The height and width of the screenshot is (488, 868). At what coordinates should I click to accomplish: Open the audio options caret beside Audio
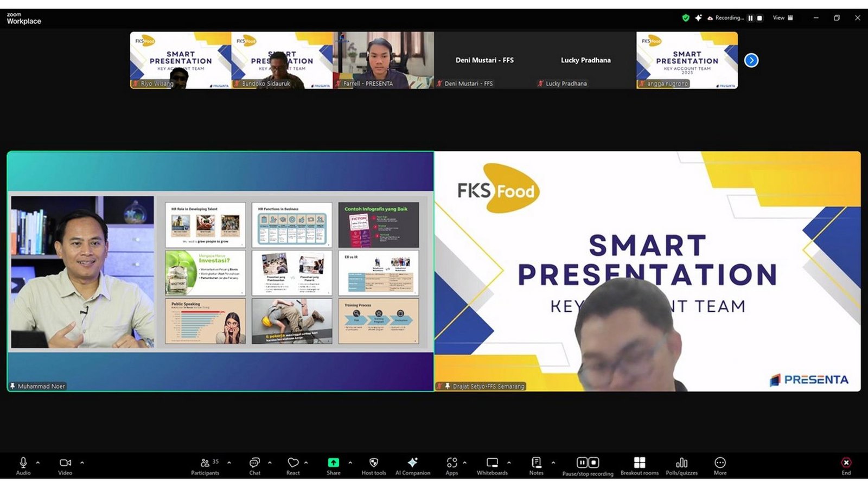(38, 463)
